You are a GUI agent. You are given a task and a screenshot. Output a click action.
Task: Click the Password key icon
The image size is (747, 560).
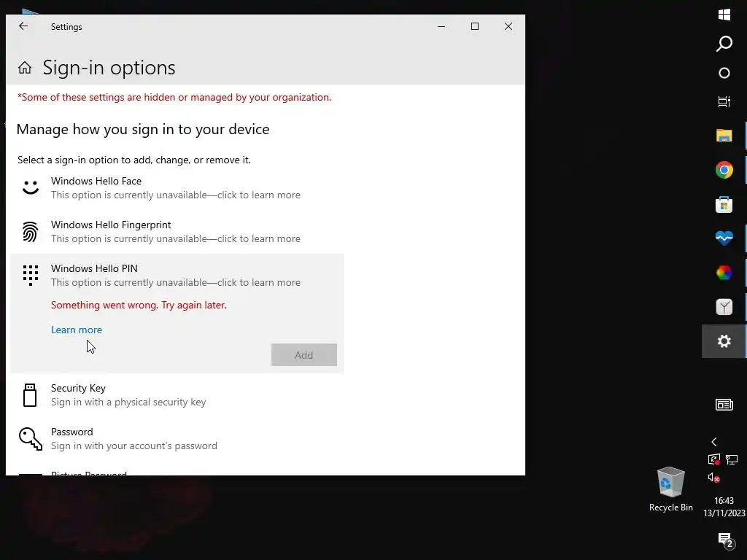[x=31, y=438]
